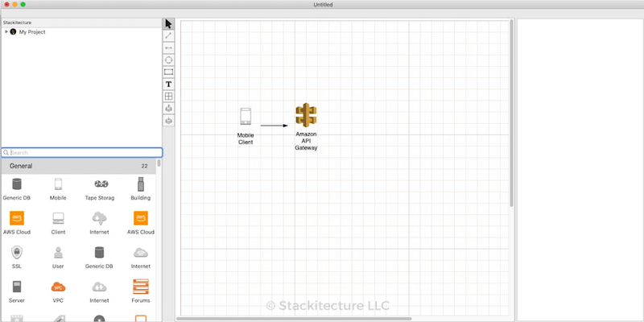Click the My Project tree item
The image size is (644, 322).
[x=32, y=31]
